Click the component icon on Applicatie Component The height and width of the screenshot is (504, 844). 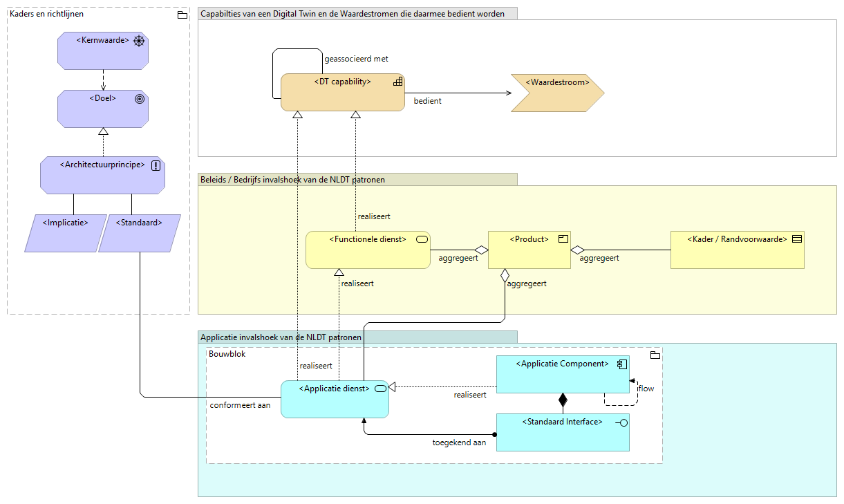[622, 363]
